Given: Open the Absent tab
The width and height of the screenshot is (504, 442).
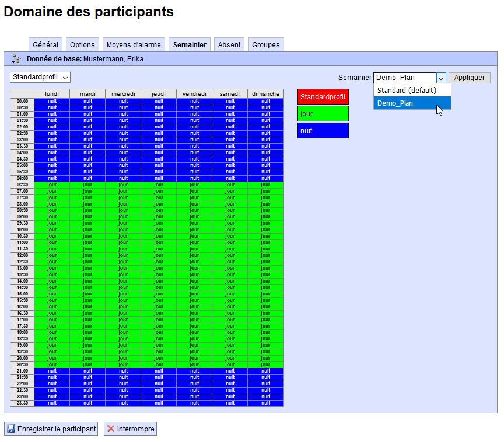Looking at the screenshot, I should click(x=229, y=45).
